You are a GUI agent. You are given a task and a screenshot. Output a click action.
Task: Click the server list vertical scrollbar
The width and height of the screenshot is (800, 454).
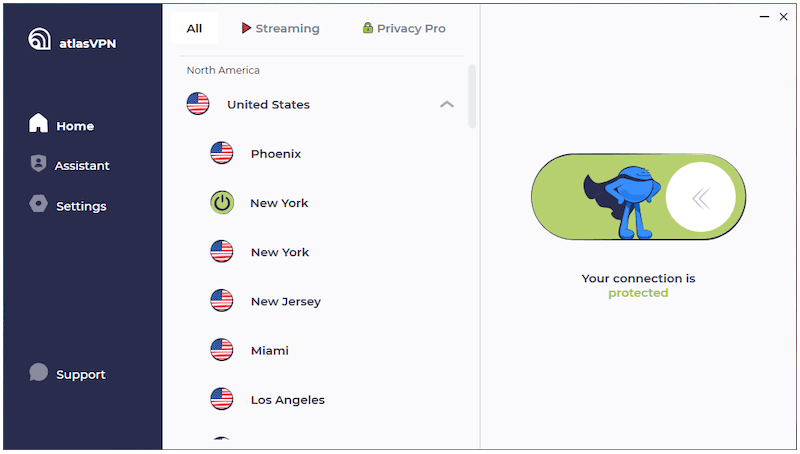(x=472, y=96)
